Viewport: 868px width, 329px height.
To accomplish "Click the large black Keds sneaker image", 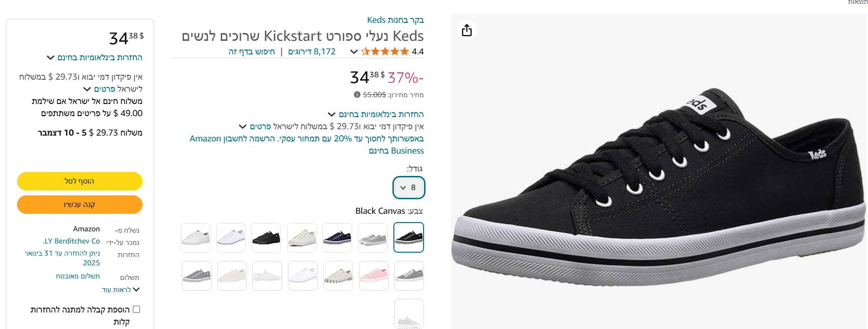I will point(658,185).
